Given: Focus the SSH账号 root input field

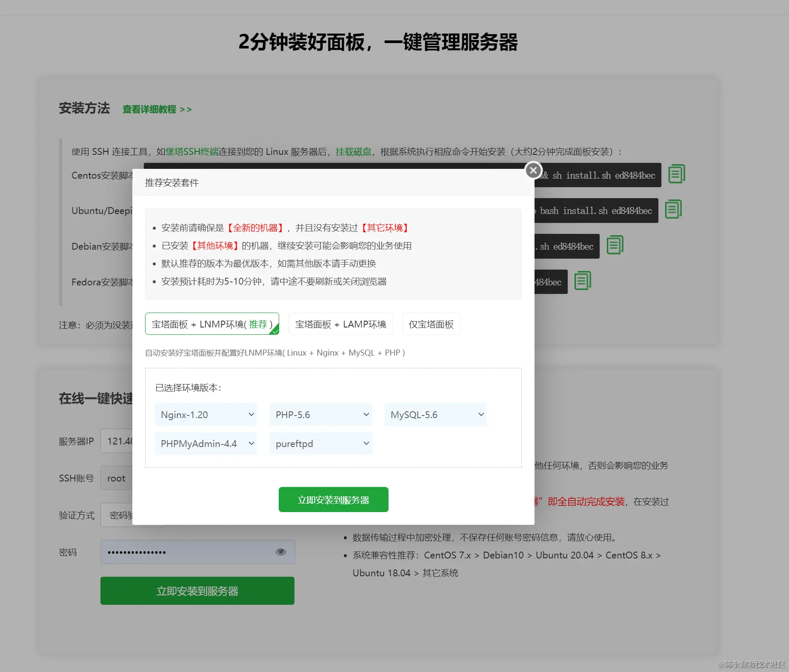Looking at the screenshot, I should [x=117, y=478].
